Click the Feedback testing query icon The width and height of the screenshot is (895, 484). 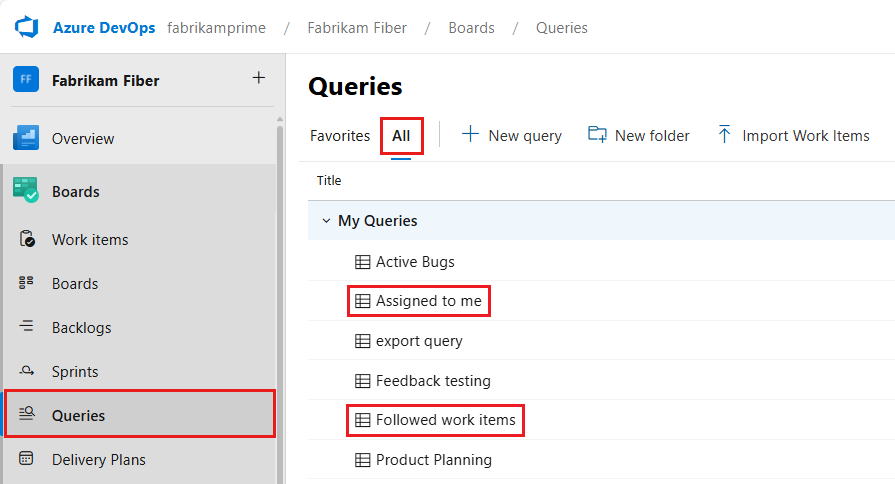362,381
